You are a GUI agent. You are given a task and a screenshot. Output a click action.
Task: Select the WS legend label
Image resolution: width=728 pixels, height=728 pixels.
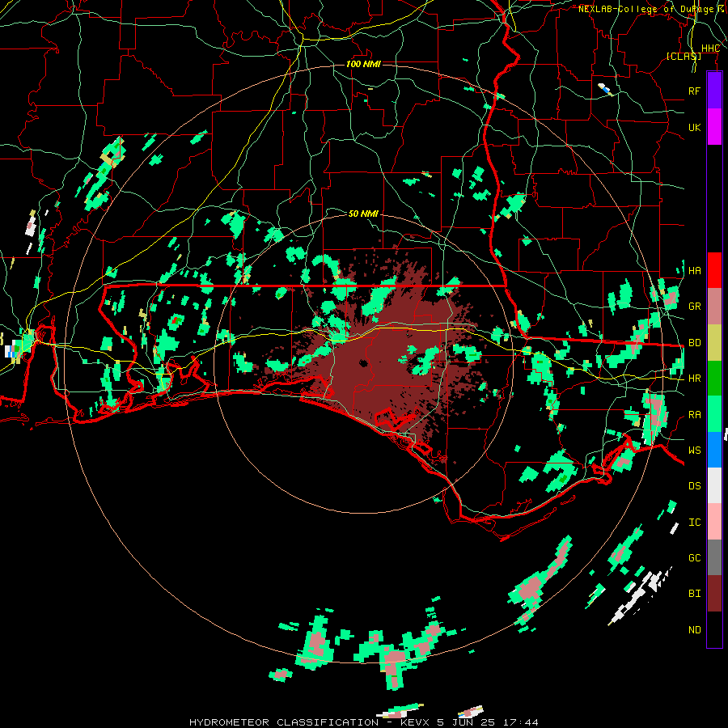[694, 450]
